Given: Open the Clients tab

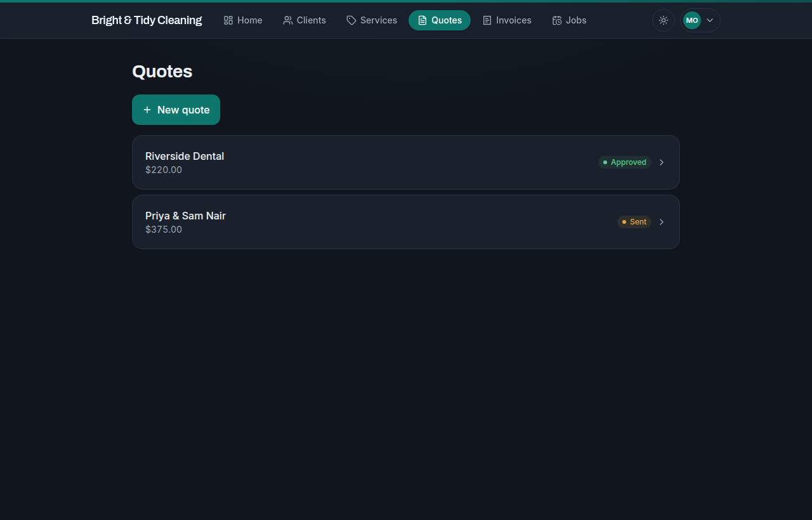Looking at the screenshot, I should click(x=304, y=20).
